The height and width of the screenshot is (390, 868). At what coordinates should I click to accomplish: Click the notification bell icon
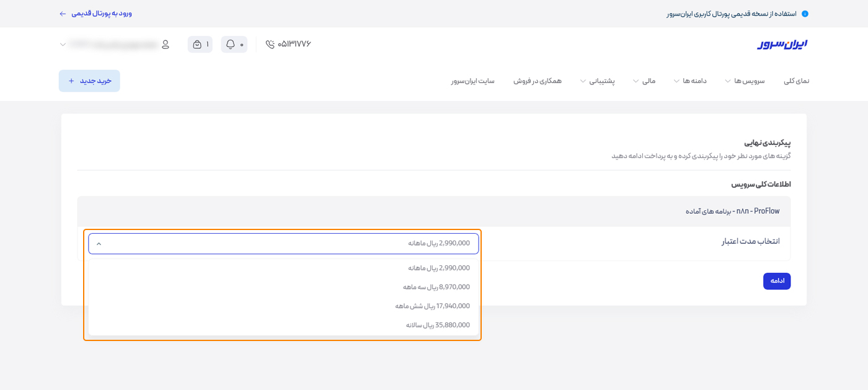click(231, 45)
